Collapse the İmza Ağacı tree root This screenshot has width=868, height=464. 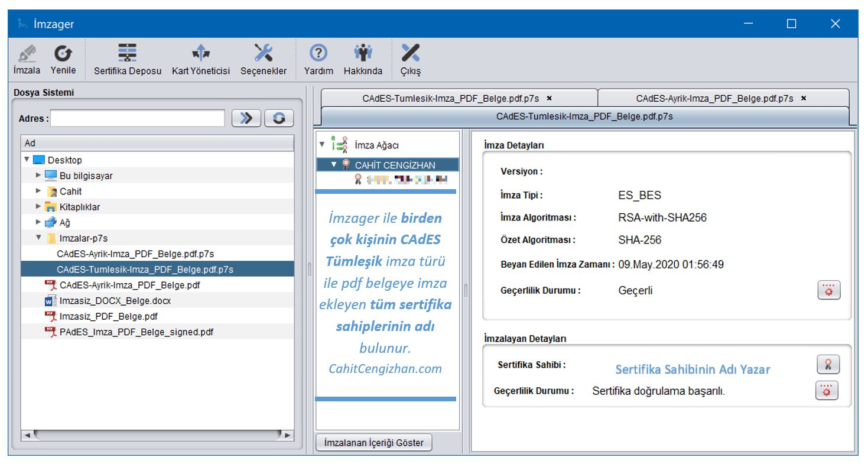[x=322, y=144]
